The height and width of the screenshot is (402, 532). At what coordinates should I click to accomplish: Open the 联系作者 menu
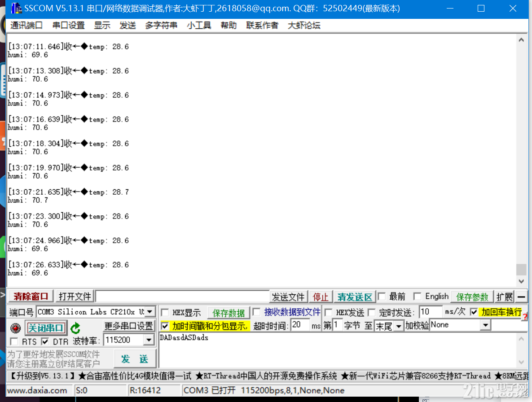[262, 26]
